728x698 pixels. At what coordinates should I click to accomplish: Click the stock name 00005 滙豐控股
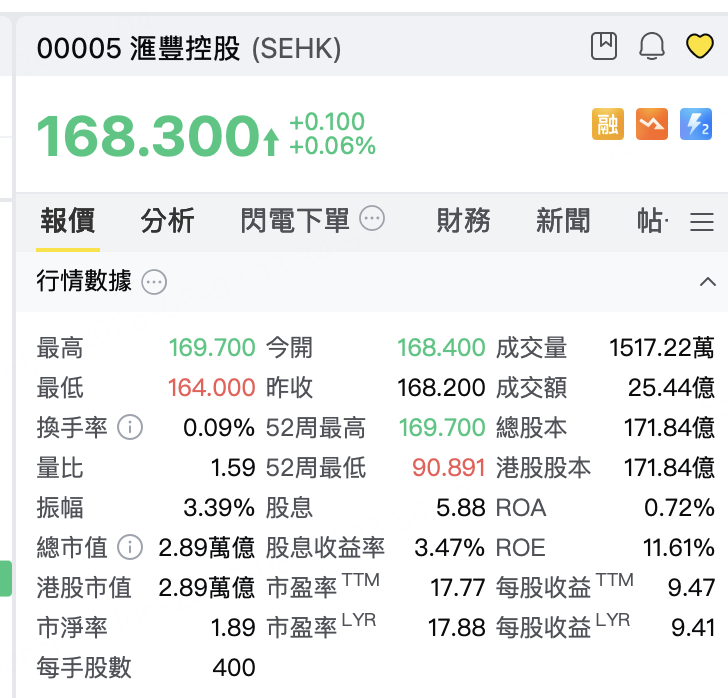pyautogui.click(x=138, y=48)
